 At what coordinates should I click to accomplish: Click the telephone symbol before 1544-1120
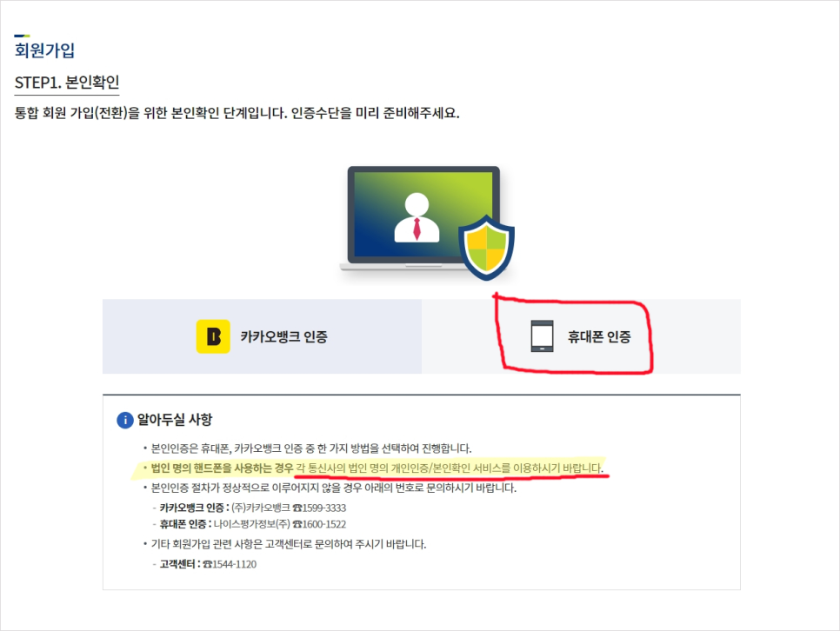tap(208, 565)
